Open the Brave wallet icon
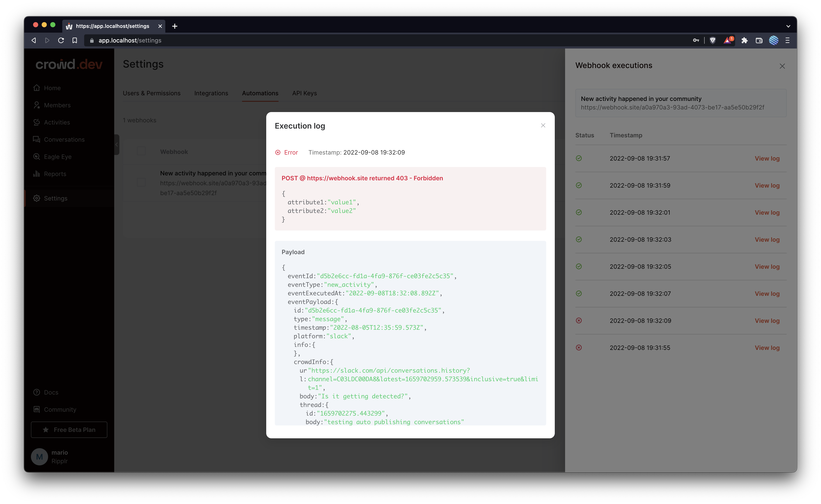The height and width of the screenshot is (504, 821). [x=759, y=40]
